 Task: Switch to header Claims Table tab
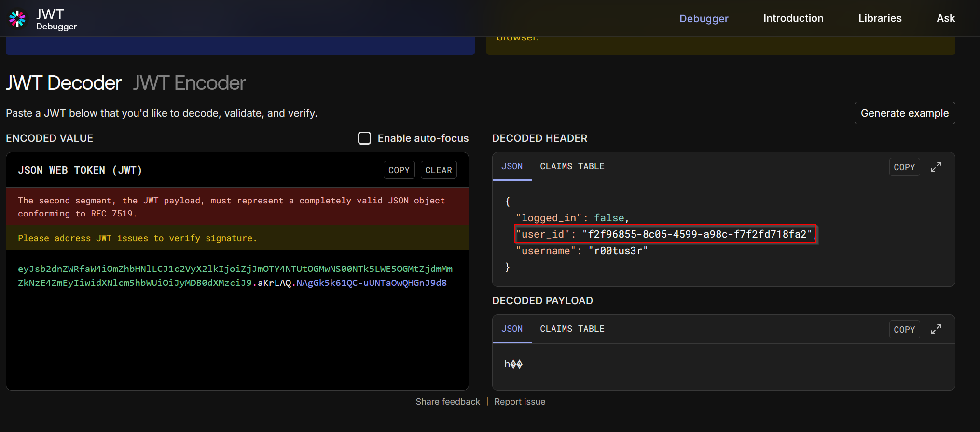click(572, 166)
